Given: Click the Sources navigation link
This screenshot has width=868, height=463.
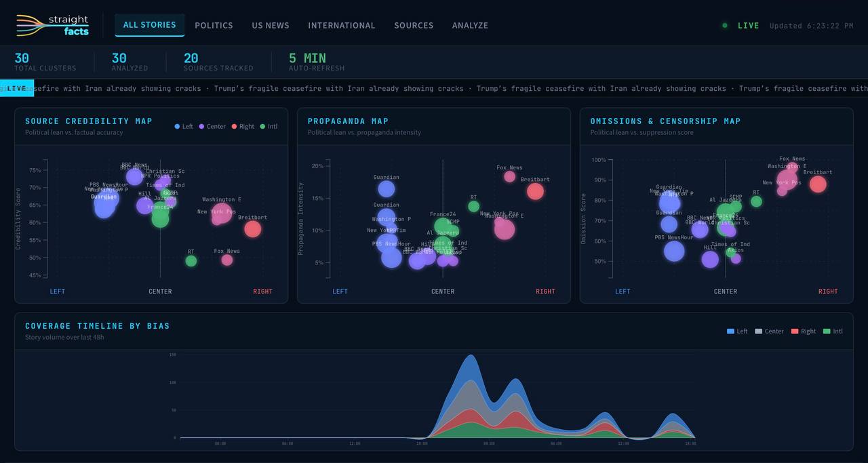Looking at the screenshot, I should [x=414, y=26].
